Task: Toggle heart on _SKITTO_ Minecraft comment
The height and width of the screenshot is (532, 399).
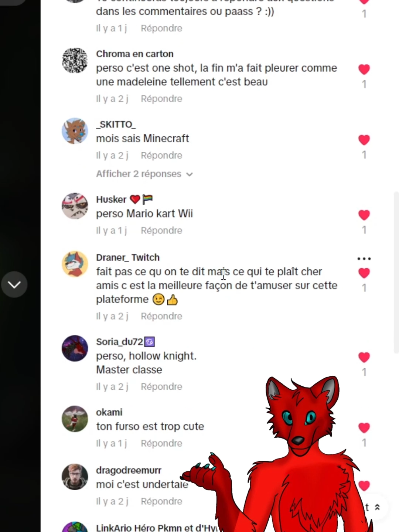Action: coord(364,140)
